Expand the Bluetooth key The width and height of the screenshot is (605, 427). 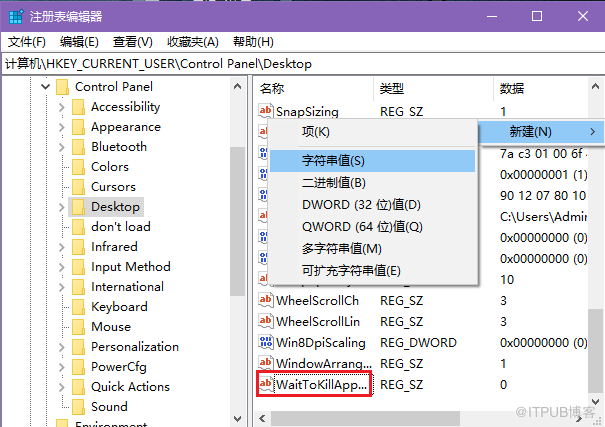[61, 147]
